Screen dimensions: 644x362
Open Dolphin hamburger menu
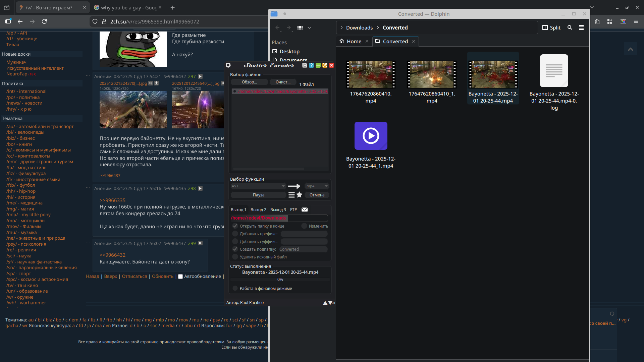[581, 27]
